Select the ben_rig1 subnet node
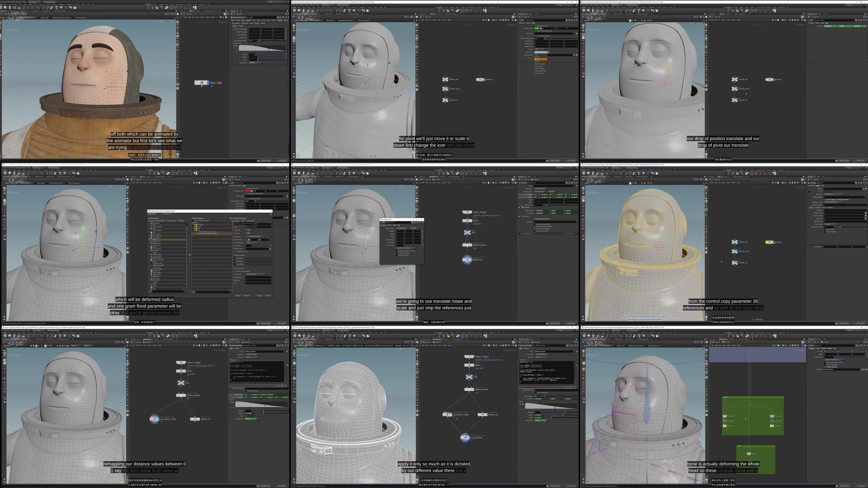 (202, 83)
